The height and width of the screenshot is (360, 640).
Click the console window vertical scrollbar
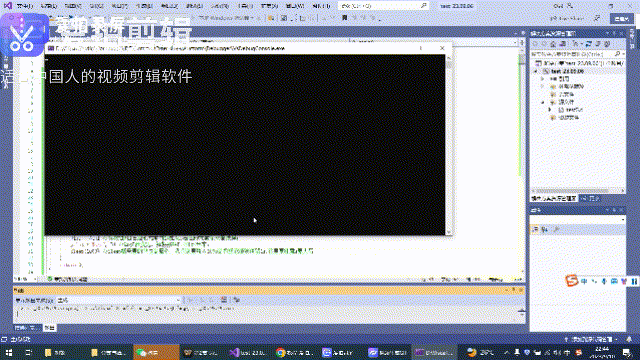[449, 144]
